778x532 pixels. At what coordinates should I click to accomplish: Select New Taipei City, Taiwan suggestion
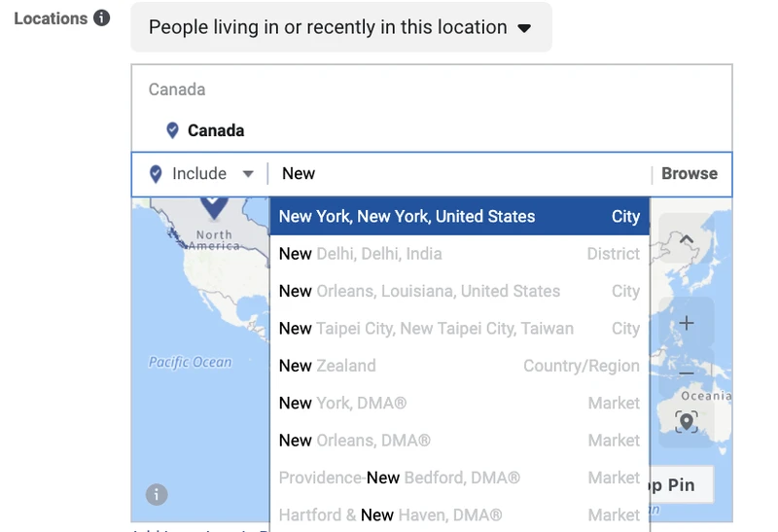tap(459, 329)
